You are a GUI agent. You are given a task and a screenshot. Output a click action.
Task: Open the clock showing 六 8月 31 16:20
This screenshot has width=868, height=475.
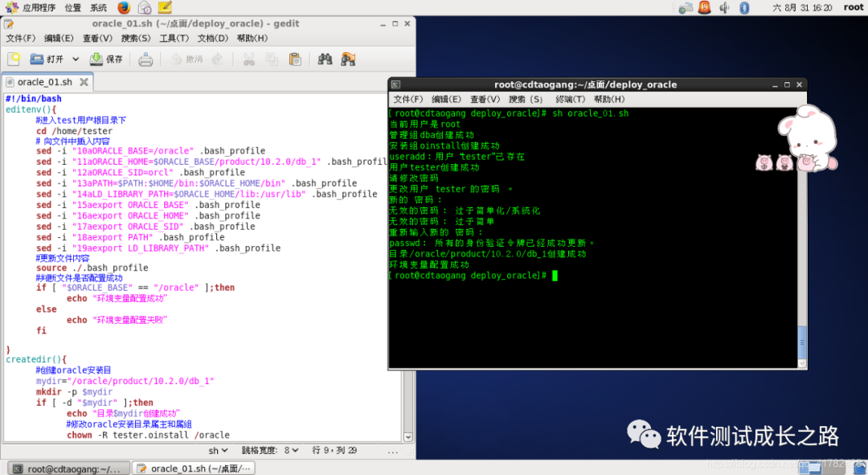pos(802,7)
